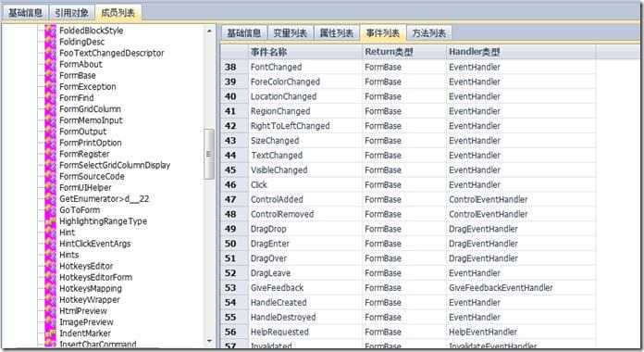
Task: Click the icon beside HighlightingRangeType
Action: point(50,221)
